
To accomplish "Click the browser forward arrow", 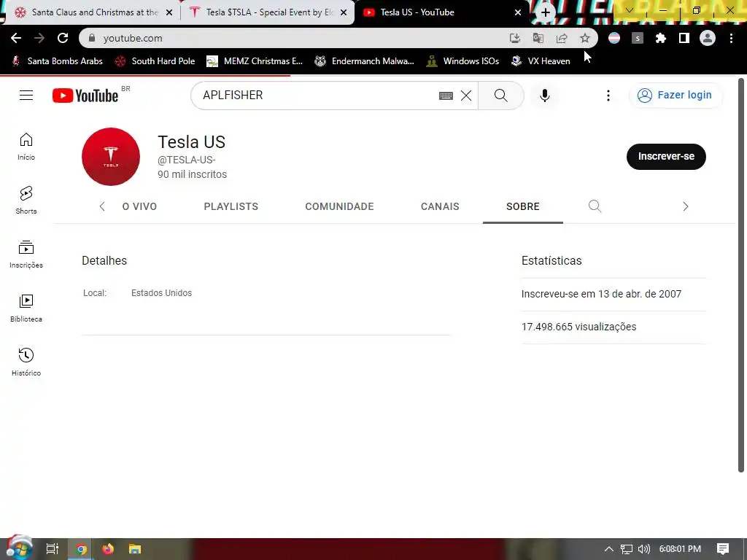I will (x=39, y=38).
